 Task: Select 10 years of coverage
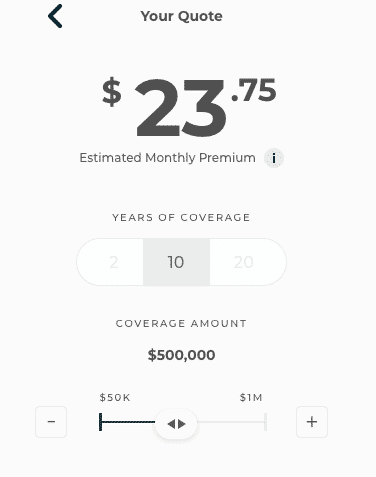pos(176,262)
